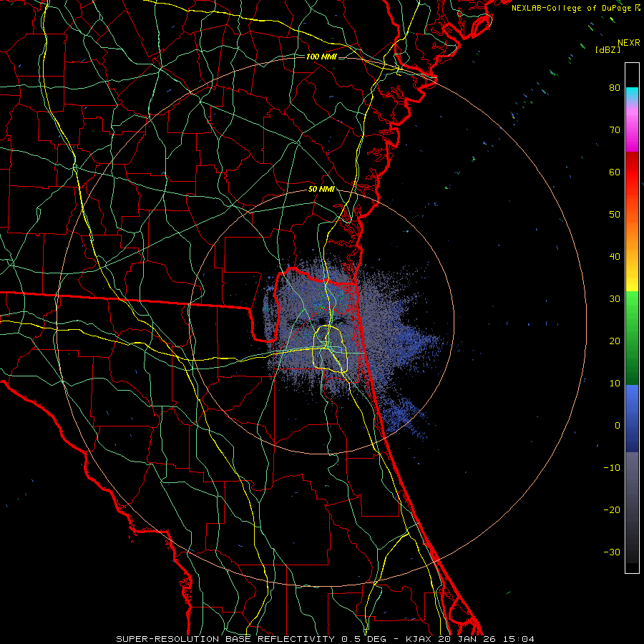Click the 0 value on the dBZ scale
This screenshot has width=644, height=644.
(618, 426)
